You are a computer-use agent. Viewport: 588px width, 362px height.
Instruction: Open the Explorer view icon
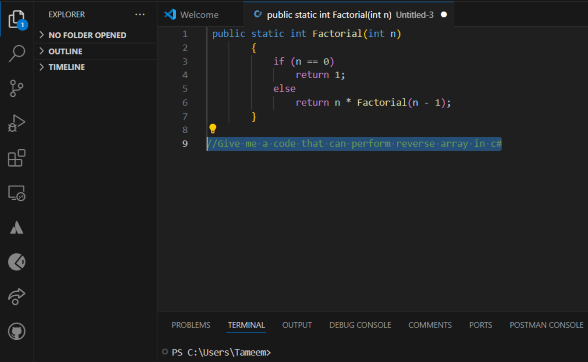tap(16, 20)
